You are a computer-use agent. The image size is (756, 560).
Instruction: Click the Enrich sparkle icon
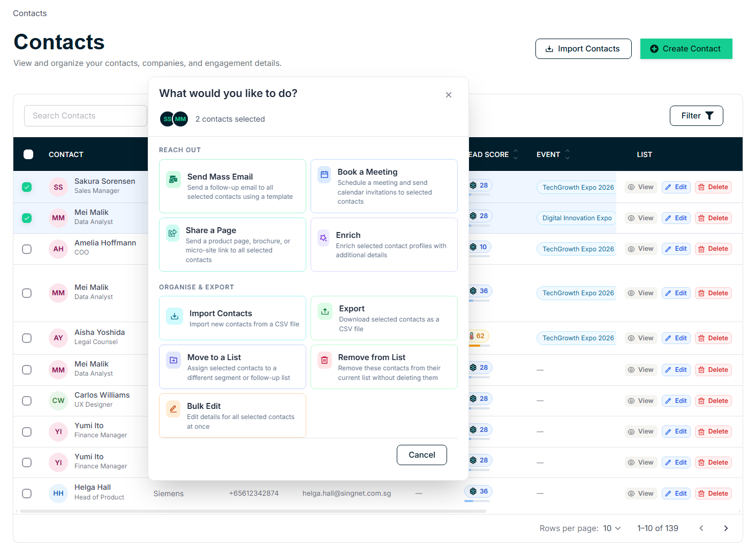[x=323, y=238]
